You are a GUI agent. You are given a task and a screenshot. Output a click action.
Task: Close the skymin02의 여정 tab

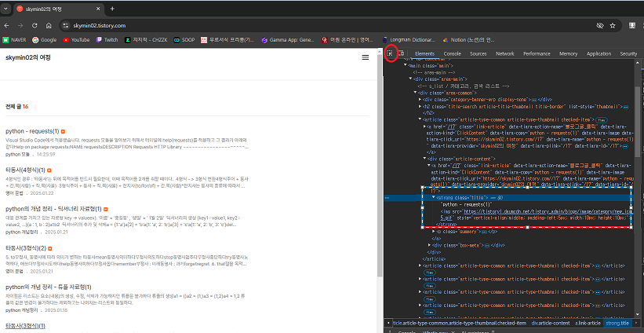[x=98, y=9]
